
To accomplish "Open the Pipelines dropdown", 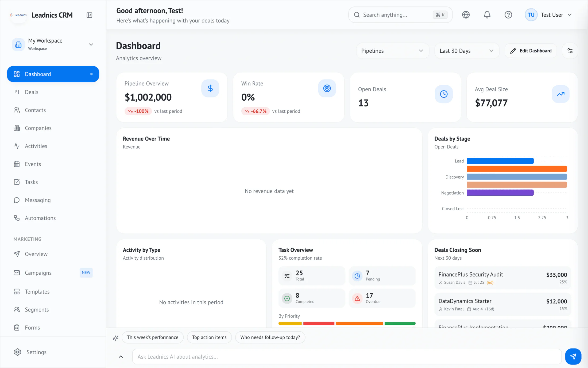I will [392, 51].
